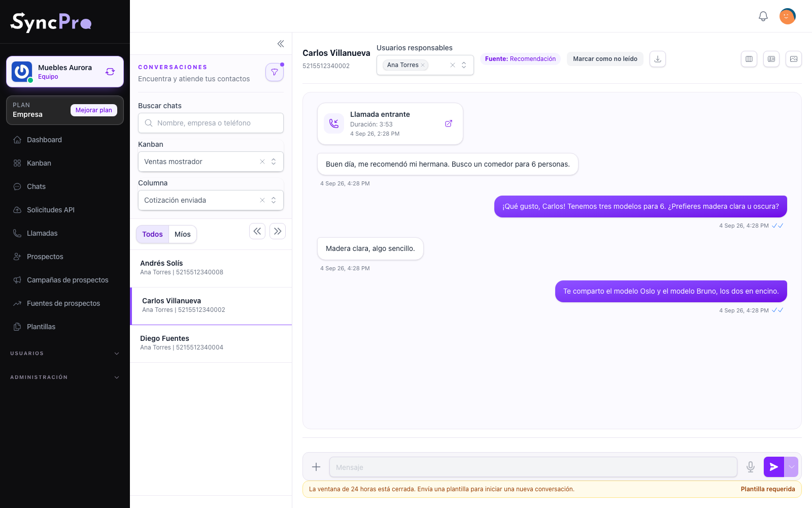Open Llamadas in the sidebar
The image size is (812, 508).
65,233
